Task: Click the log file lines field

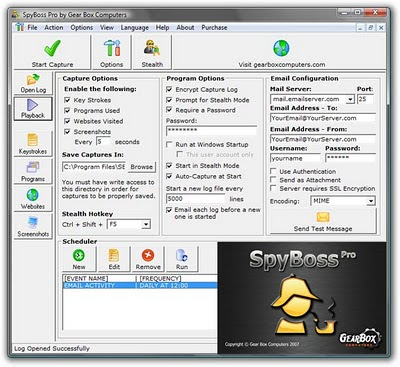Action: tap(196, 199)
